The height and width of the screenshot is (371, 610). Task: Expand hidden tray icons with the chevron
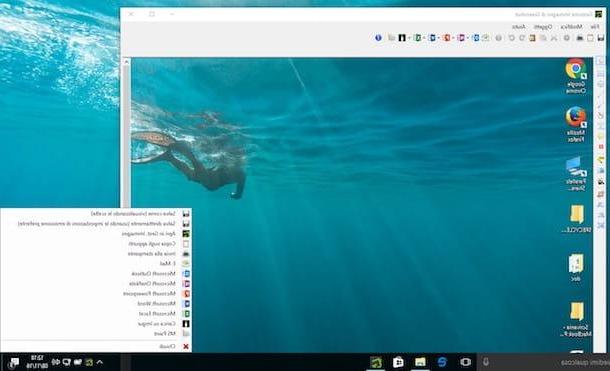click(100, 362)
